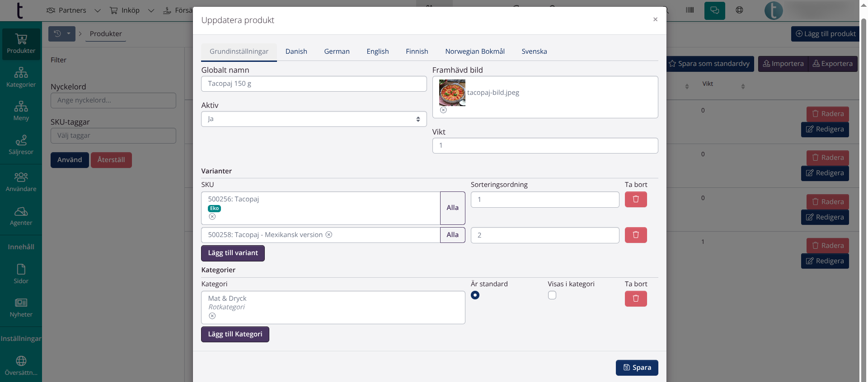The image size is (868, 382).
Task: Click Exportera button
Action: [833, 64]
